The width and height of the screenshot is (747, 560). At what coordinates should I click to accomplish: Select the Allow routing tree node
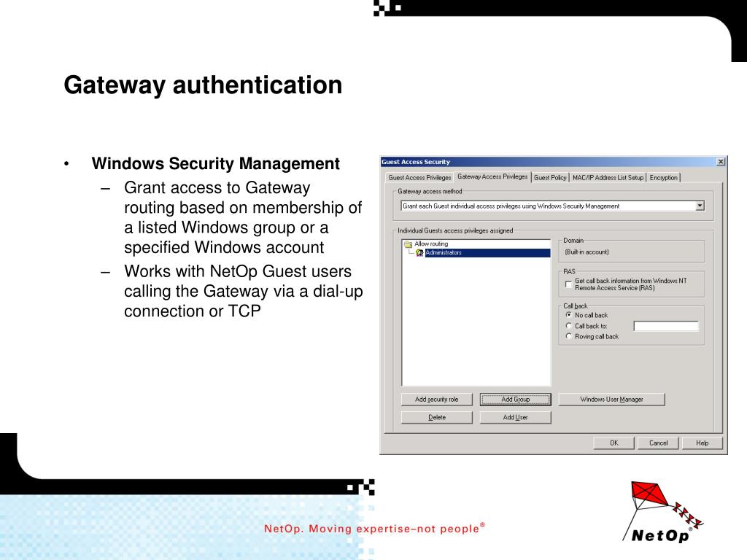pyautogui.click(x=431, y=244)
